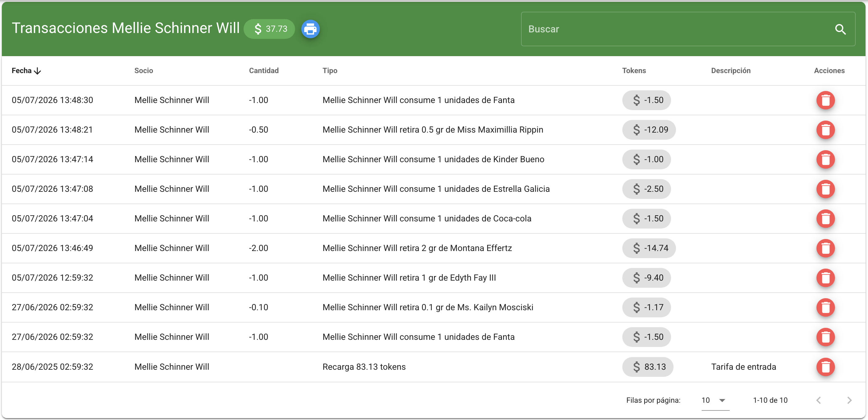The height and width of the screenshot is (420, 868).
Task: Click the -1.00 tokens chip for Kinder Bueno
Action: [646, 159]
